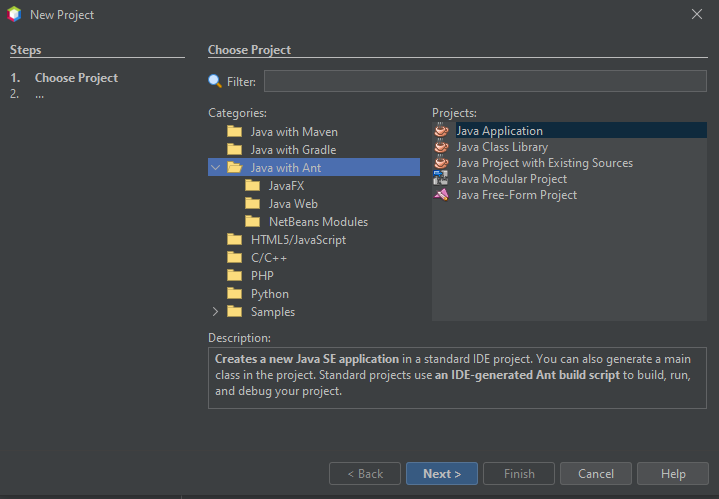Select the Java Web subcategory
The image size is (719, 499).
click(x=293, y=204)
